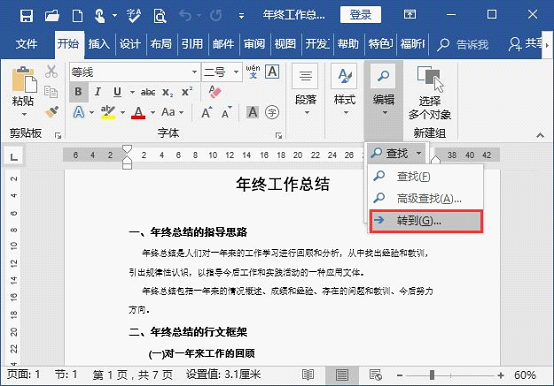Click the 共享 share button
The image size is (554, 386).
coord(525,44)
